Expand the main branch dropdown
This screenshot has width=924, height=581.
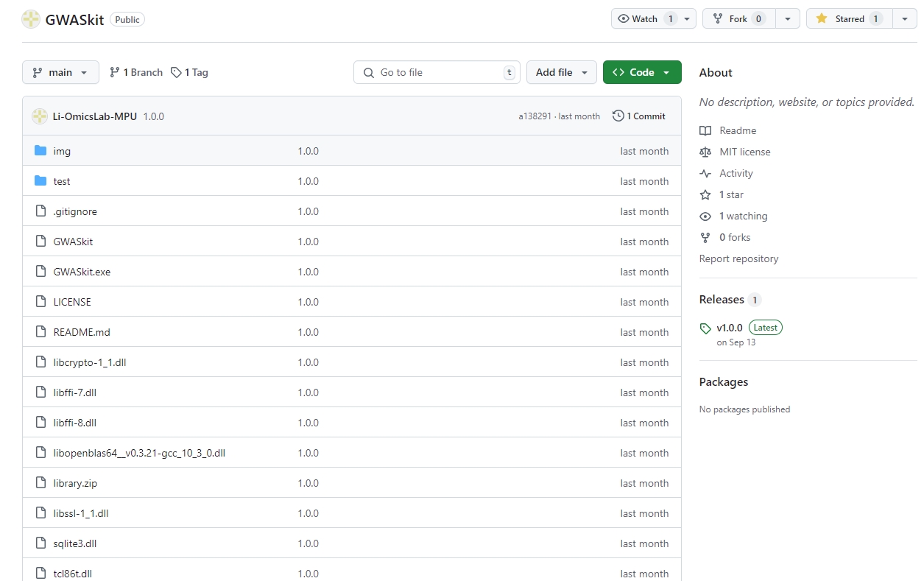pos(60,72)
